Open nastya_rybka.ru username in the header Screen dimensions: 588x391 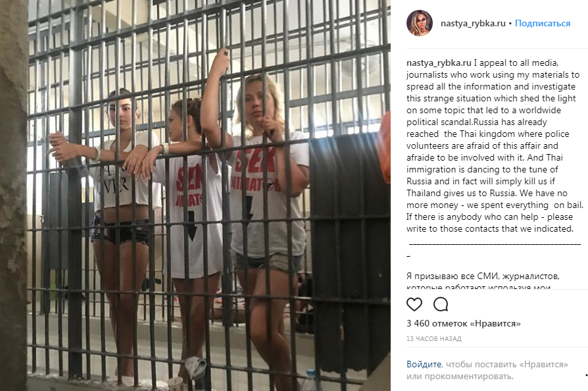point(473,23)
